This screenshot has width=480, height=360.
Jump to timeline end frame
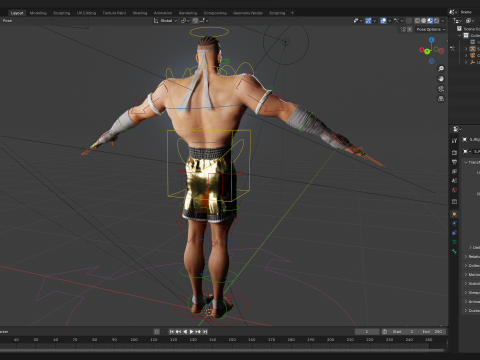[x=205, y=332]
